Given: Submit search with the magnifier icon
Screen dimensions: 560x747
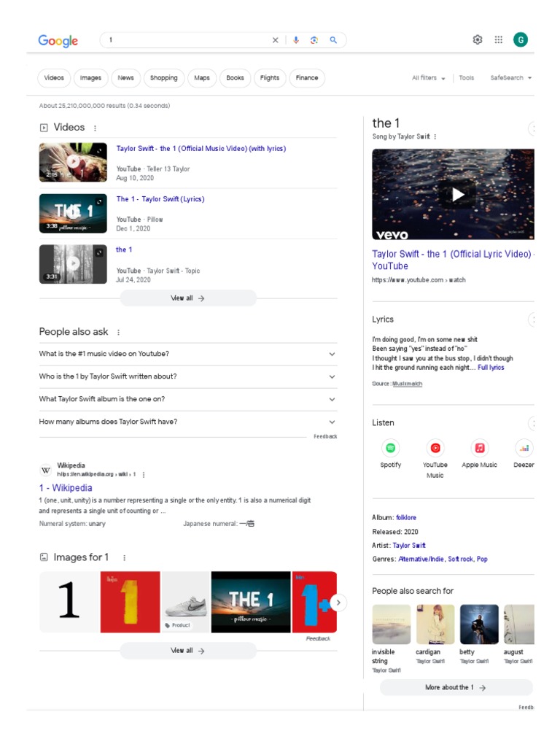Looking at the screenshot, I should [333, 40].
